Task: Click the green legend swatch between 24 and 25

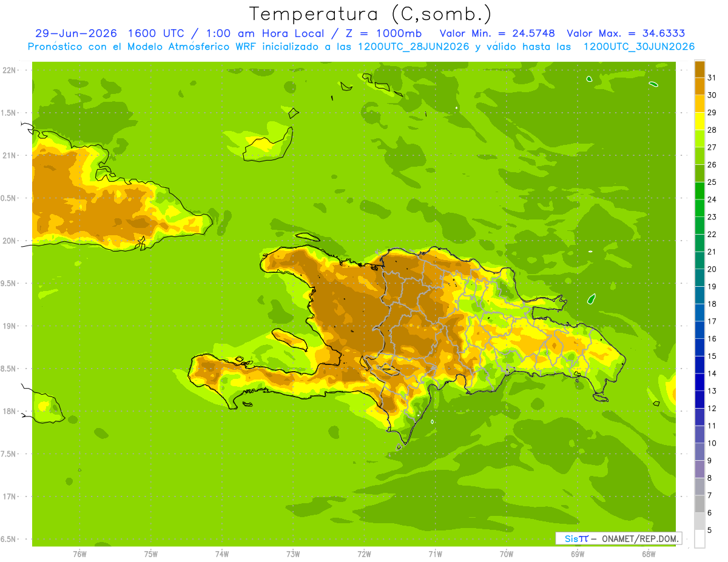Action: point(699,191)
